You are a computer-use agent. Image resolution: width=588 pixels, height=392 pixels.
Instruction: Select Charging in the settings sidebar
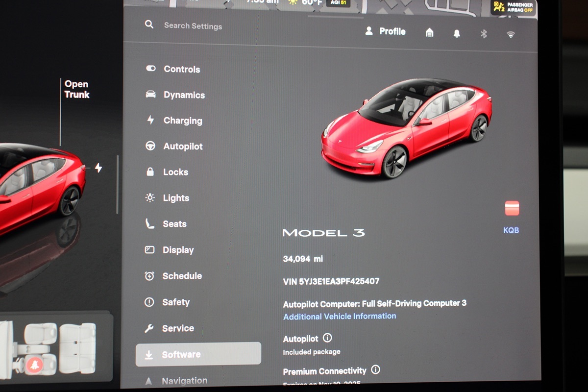[182, 121]
